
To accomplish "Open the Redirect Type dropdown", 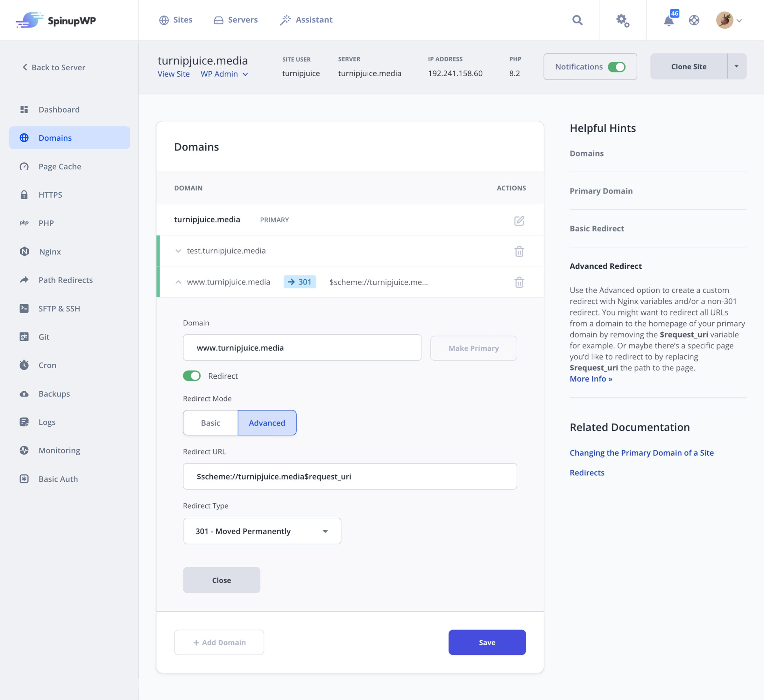I will [262, 531].
